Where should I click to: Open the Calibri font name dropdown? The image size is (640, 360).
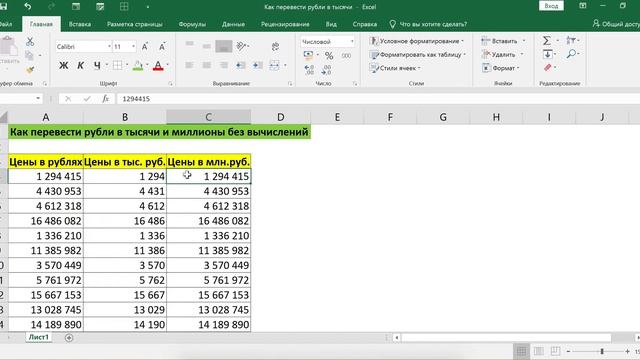click(x=109, y=47)
